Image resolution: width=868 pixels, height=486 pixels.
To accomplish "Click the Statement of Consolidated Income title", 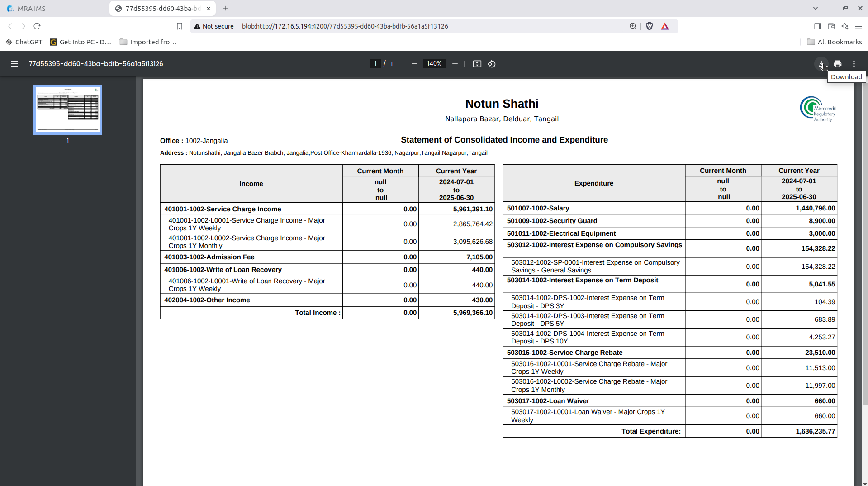I will pyautogui.click(x=504, y=140).
